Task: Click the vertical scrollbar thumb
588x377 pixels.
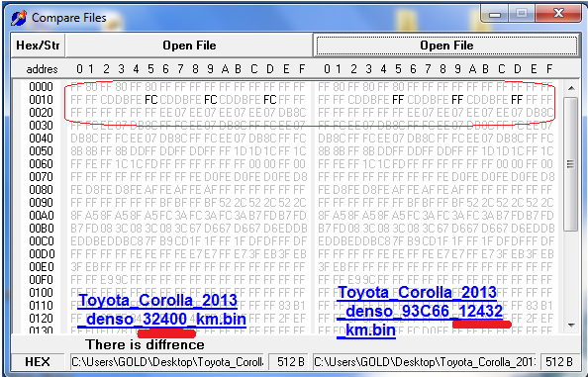Action: coord(571,164)
